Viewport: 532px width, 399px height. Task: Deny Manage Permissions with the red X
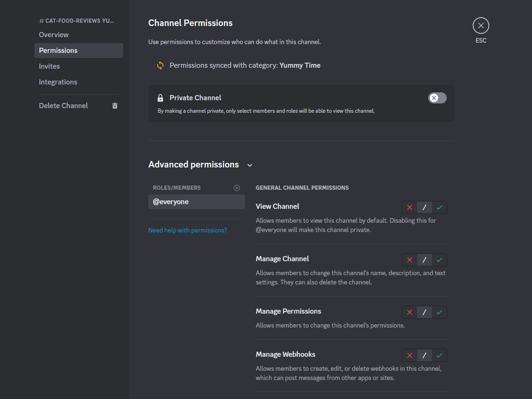pyautogui.click(x=409, y=312)
